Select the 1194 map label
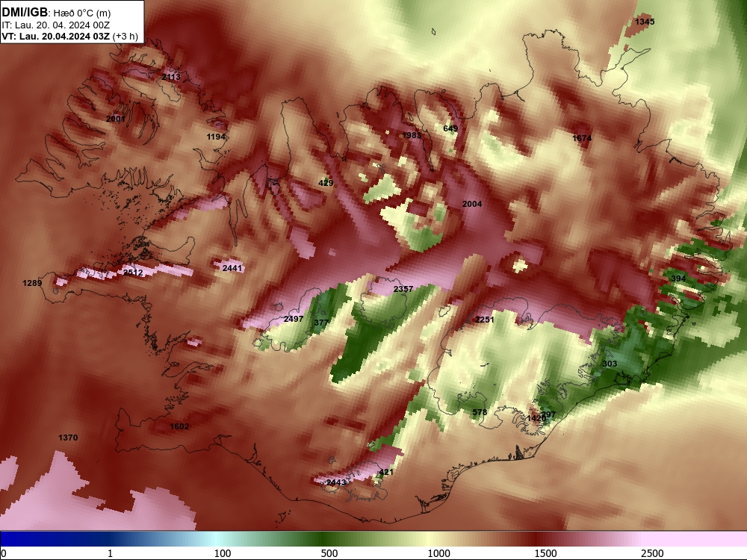The image size is (747, 560). [x=216, y=137]
